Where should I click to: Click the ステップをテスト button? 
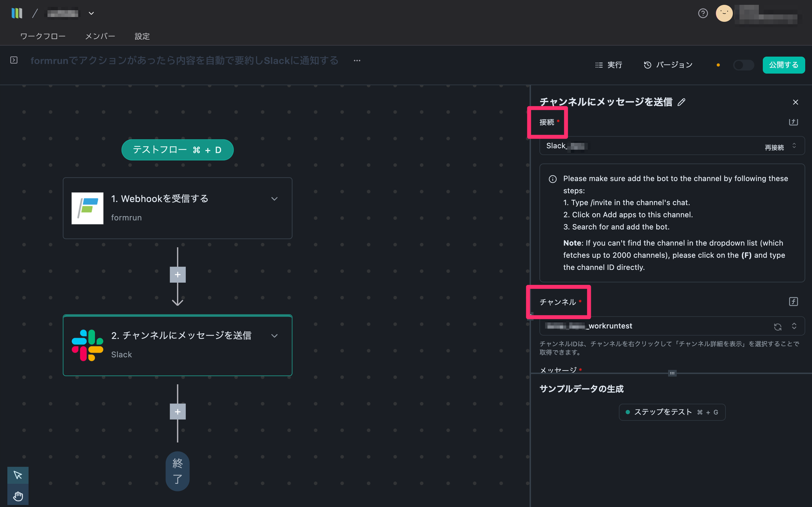(672, 412)
